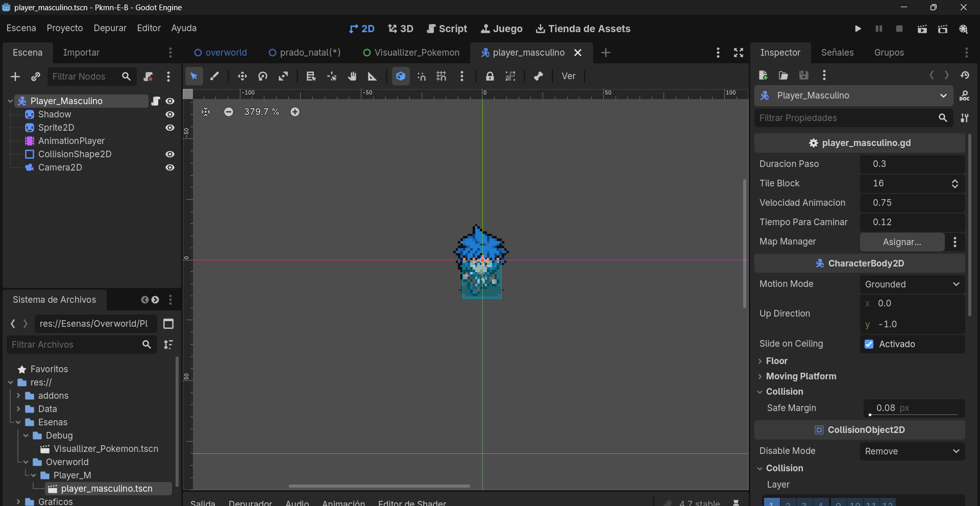Viewport: 980px width, 506px height.
Task: Toggle visibility of the Shadow node
Action: click(x=170, y=114)
